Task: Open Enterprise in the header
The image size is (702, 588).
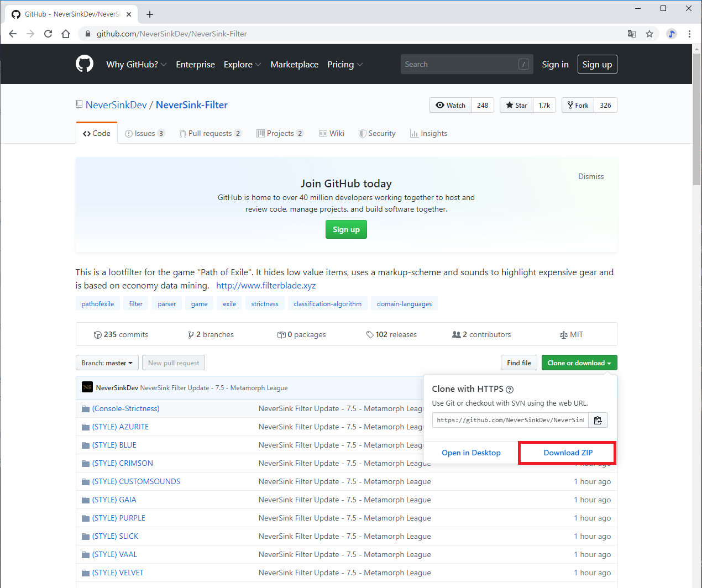Action: pos(195,64)
